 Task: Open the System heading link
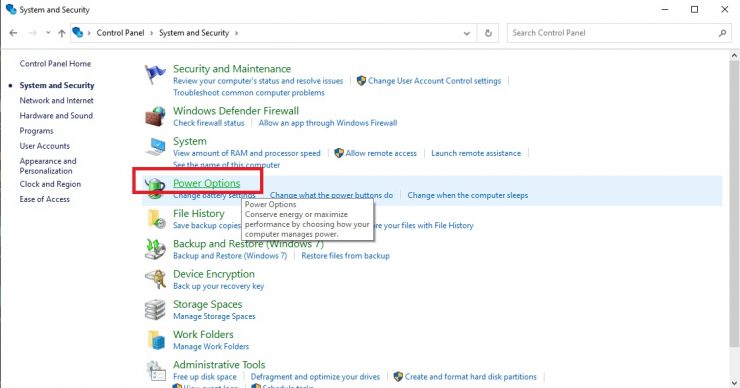[x=189, y=141]
